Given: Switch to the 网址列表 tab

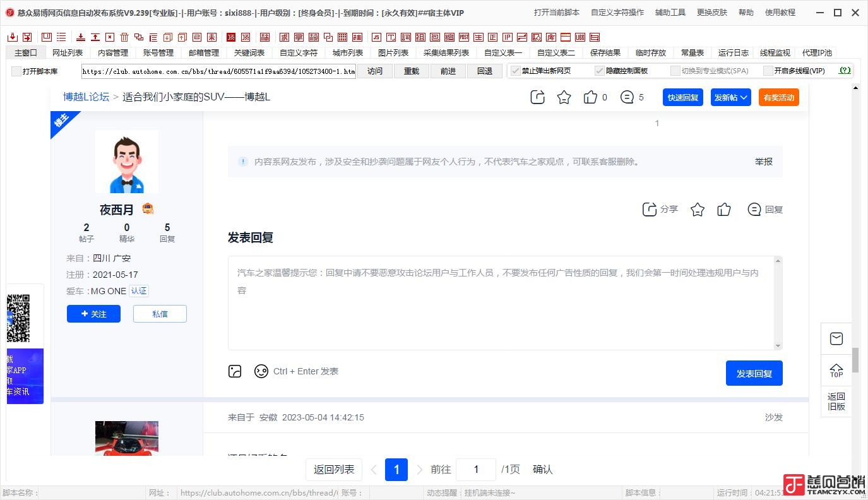Looking at the screenshot, I should pos(68,53).
